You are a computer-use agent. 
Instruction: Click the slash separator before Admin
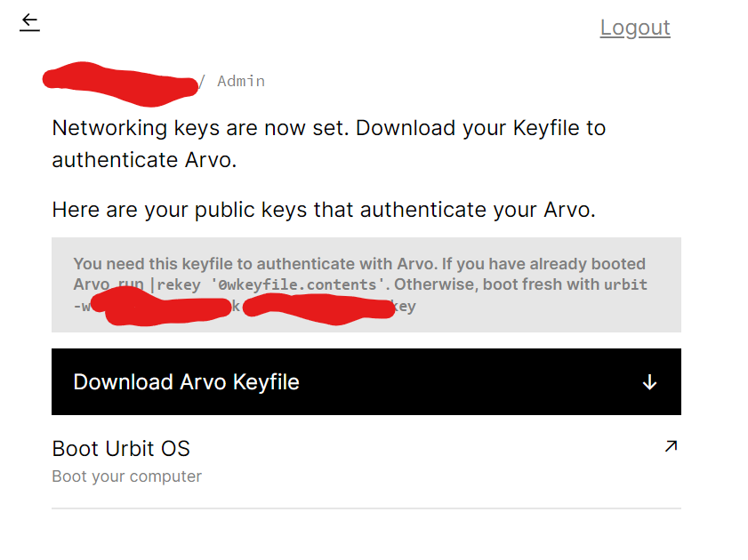pyautogui.click(x=202, y=82)
